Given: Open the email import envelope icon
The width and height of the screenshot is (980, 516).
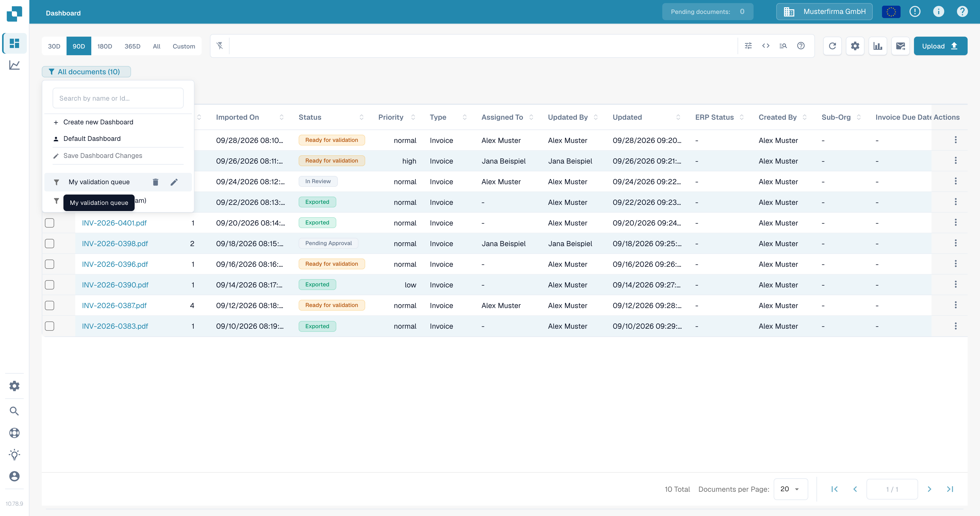Looking at the screenshot, I should (x=900, y=46).
